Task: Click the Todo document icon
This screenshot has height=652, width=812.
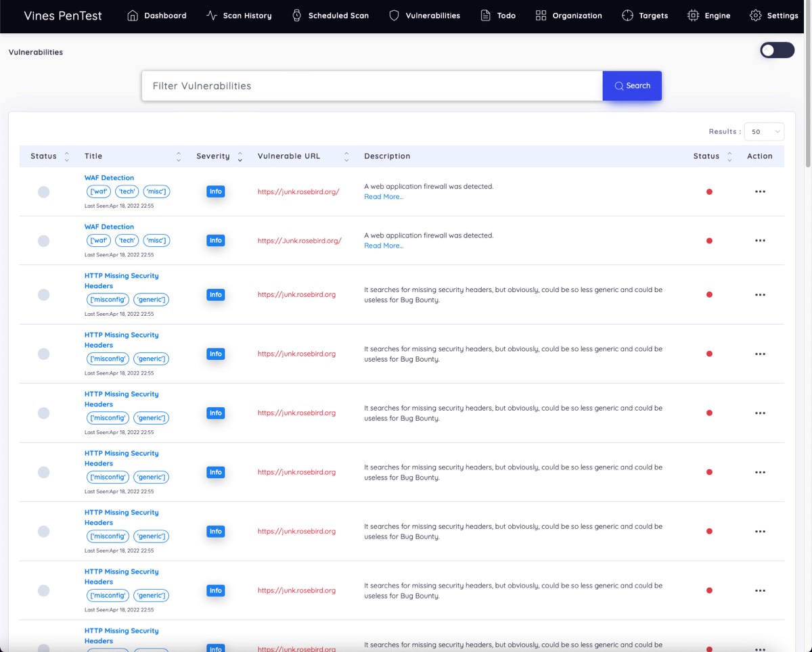Action: [x=485, y=16]
